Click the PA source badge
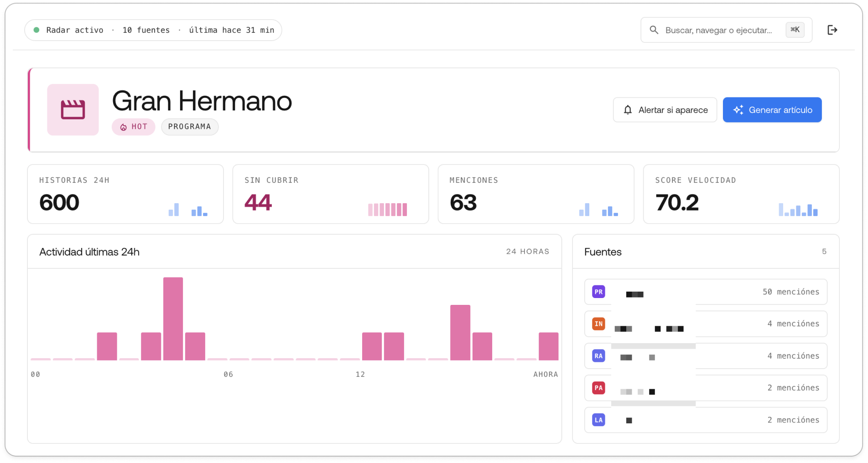 [598, 388]
